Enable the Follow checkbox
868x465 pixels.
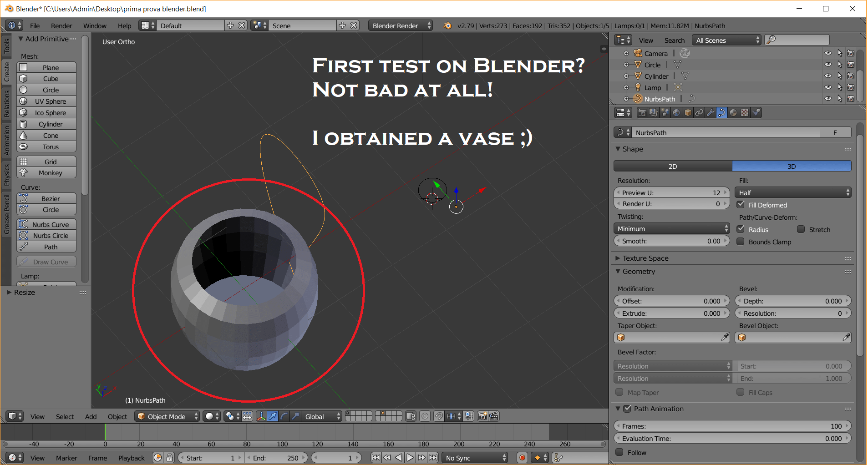tap(619, 452)
